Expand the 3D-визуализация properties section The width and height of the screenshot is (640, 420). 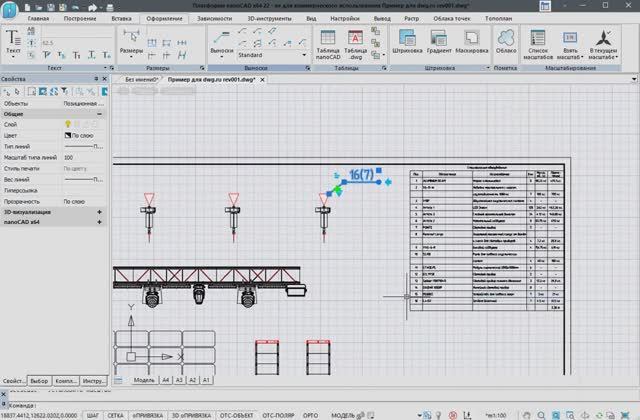tap(99, 212)
